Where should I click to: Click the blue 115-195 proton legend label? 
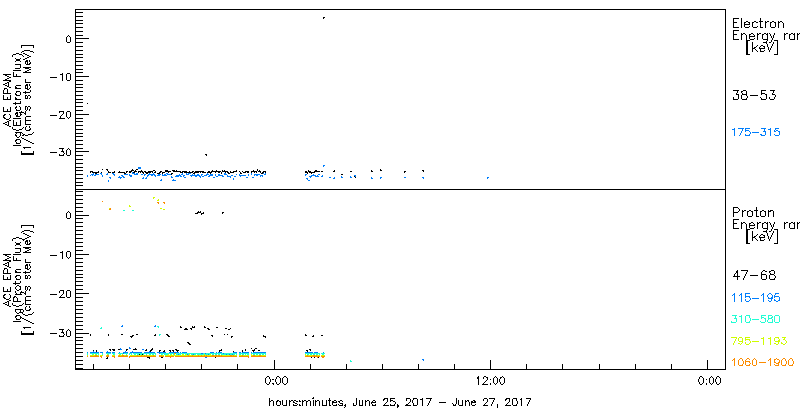756,298
